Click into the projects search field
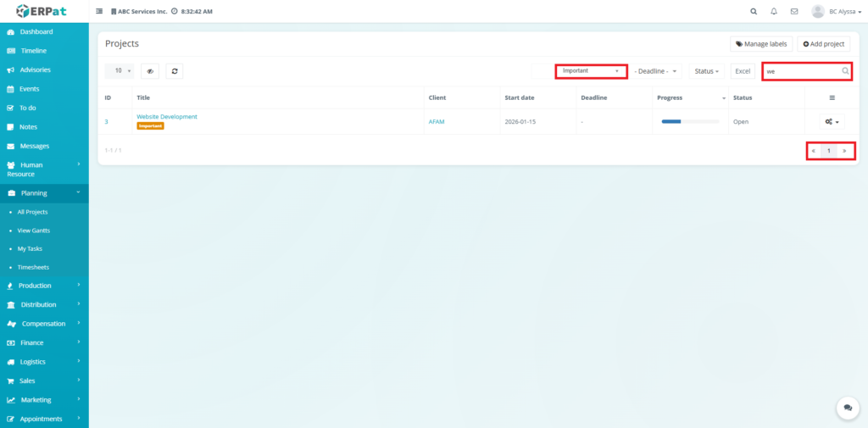The height and width of the screenshot is (428, 868). [801, 71]
